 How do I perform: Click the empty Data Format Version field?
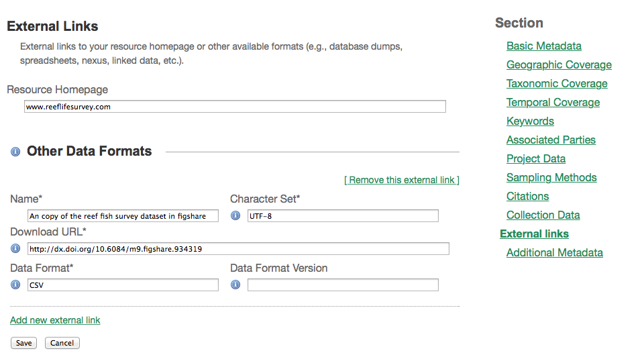343,285
